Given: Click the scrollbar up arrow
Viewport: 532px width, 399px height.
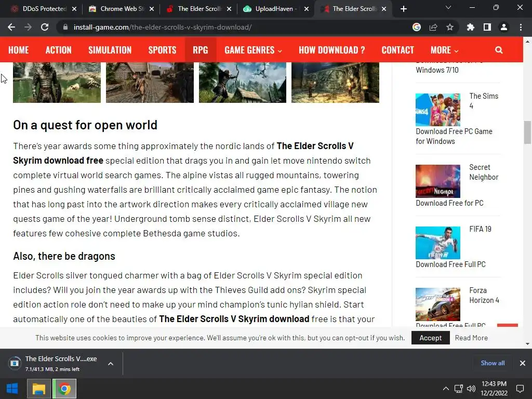Looking at the screenshot, I should (527, 42).
